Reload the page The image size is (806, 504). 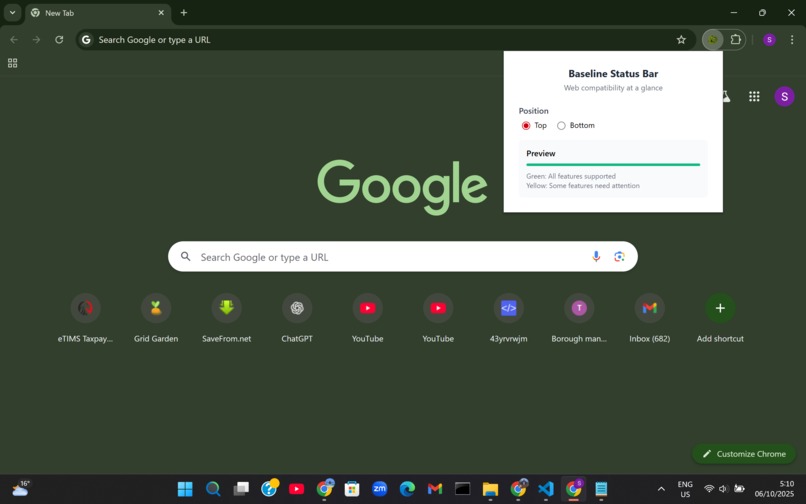point(59,40)
